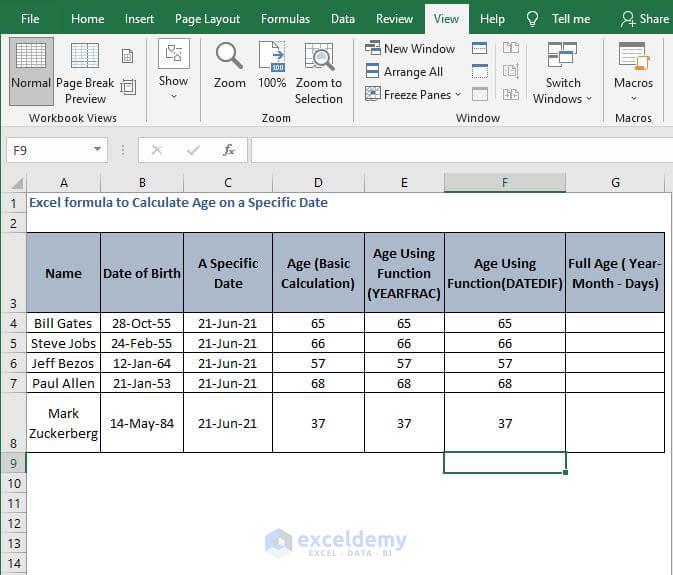Image resolution: width=673 pixels, height=575 pixels.
Task: Click Zoom to Selection
Action: pos(318,73)
